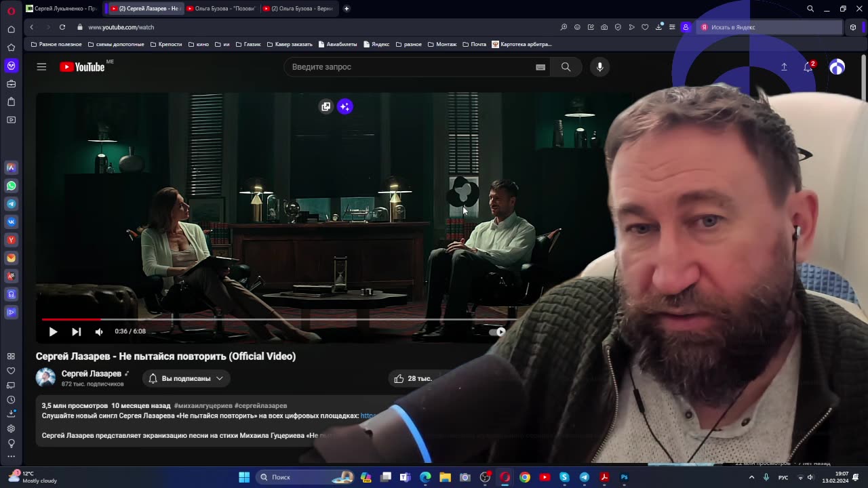Image resolution: width=868 pixels, height=488 pixels.
Task: Open Opera sidebar settings gear
Action: pos(11,428)
